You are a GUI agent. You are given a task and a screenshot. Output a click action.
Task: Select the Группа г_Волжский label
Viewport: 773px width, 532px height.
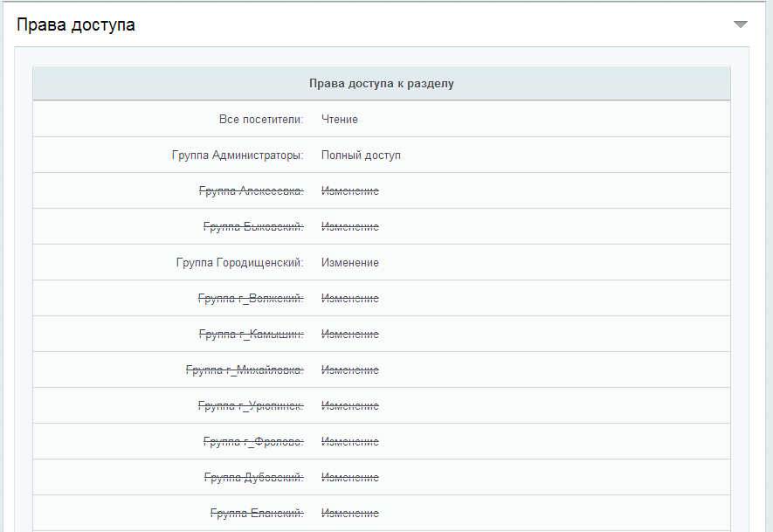pos(251,298)
